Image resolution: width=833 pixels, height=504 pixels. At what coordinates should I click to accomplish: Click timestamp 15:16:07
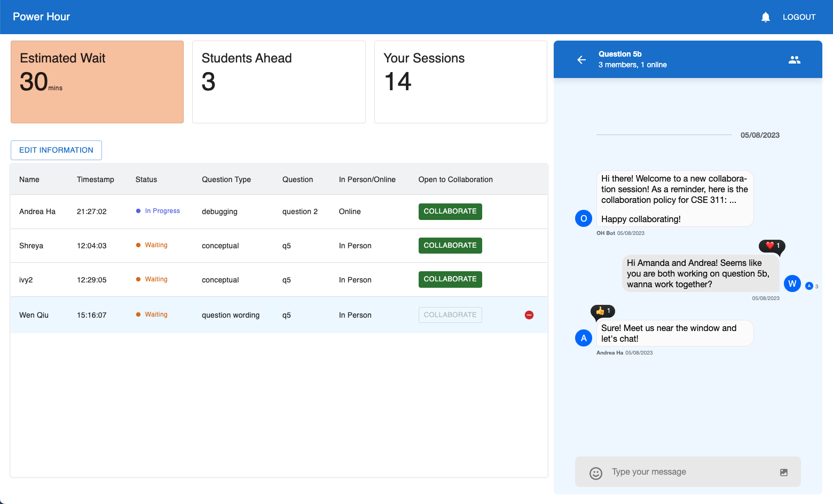92,315
